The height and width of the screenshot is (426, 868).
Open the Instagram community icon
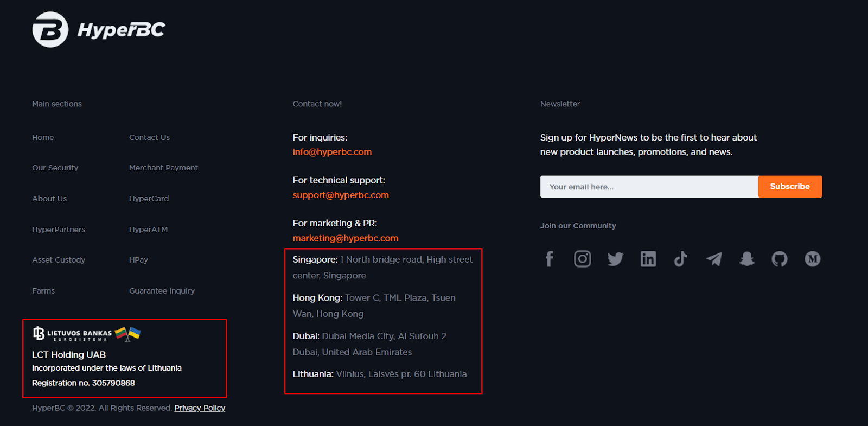(583, 259)
